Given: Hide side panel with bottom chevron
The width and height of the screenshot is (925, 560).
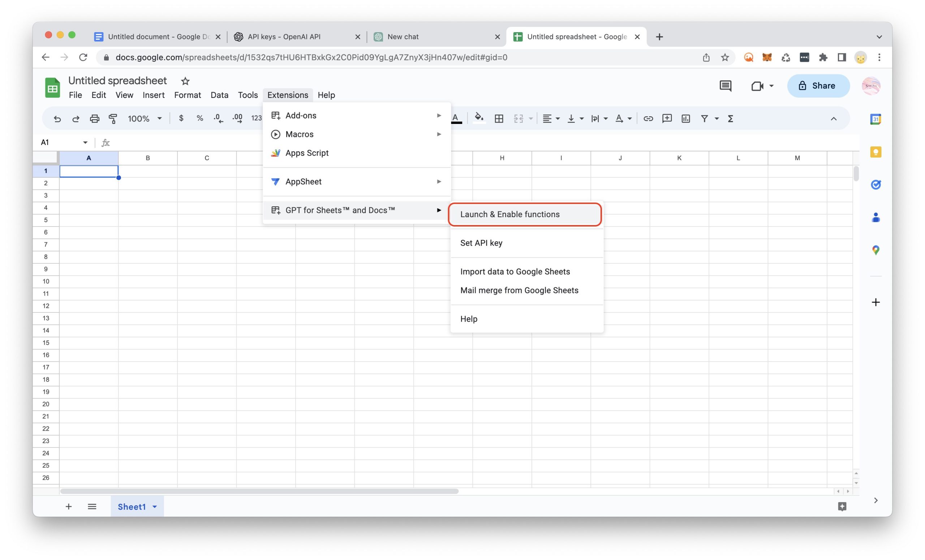Looking at the screenshot, I should coord(875,500).
